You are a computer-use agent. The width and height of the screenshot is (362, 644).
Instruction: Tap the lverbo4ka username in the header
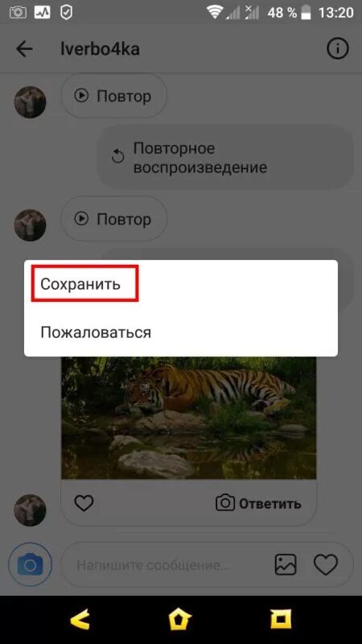pos(100,49)
